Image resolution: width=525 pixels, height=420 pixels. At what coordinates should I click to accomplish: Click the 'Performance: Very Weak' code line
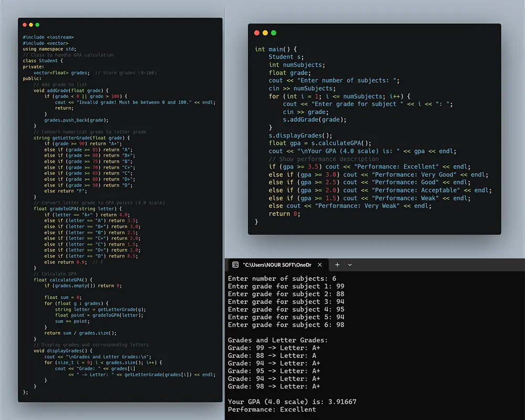click(x=350, y=206)
